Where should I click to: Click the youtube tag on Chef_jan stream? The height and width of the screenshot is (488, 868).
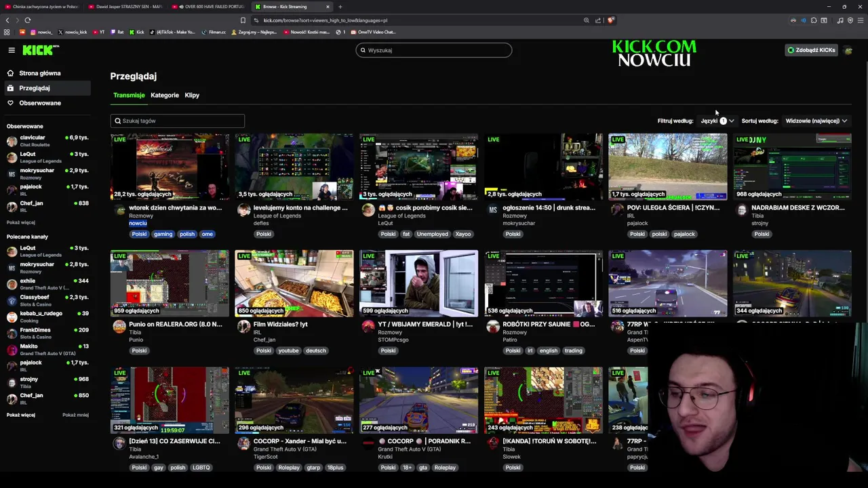pyautogui.click(x=288, y=350)
